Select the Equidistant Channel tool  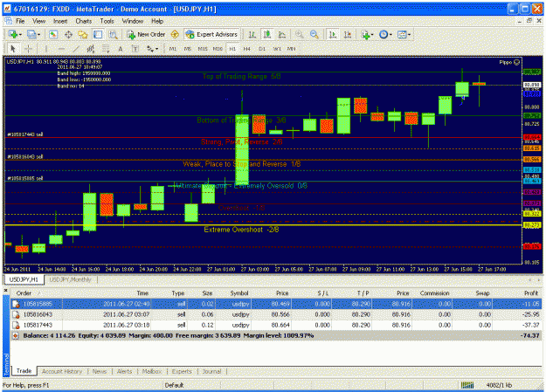[x=91, y=49]
